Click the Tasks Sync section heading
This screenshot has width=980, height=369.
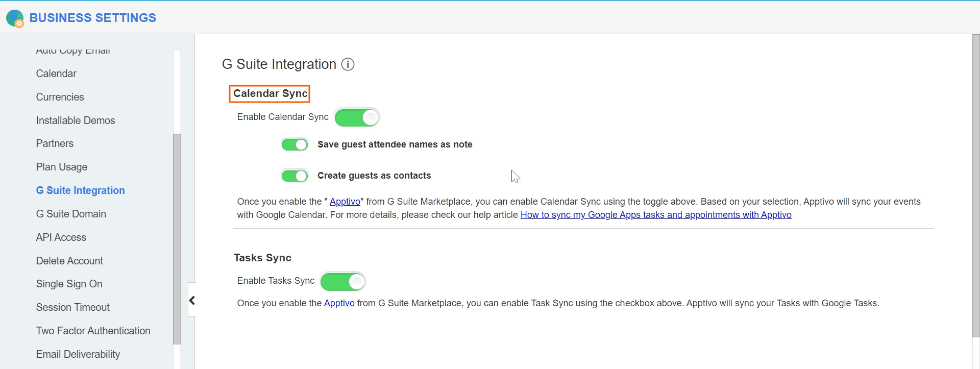pos(262,258)
